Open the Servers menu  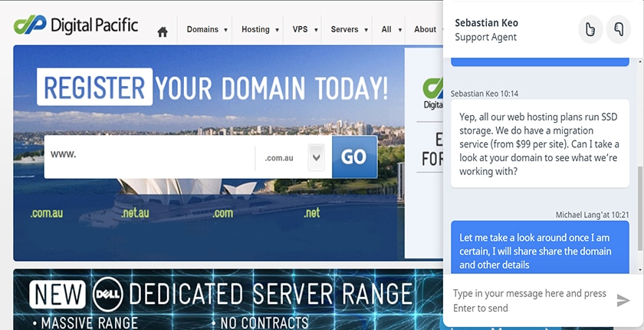(344, 29)
